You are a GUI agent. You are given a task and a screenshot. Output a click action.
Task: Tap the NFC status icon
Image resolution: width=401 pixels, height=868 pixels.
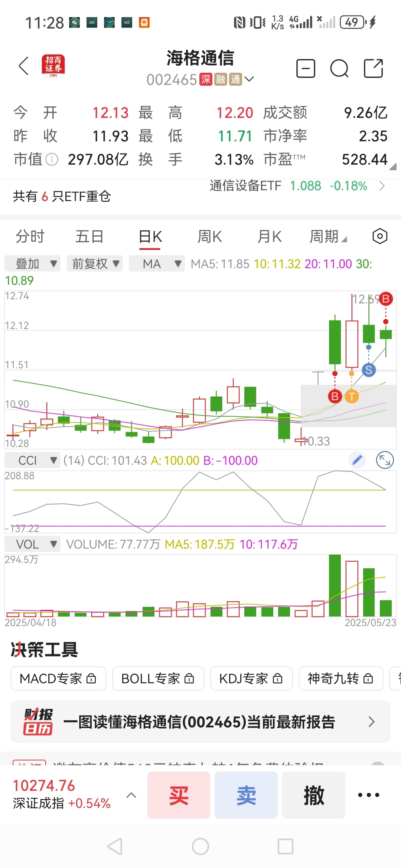[239, 23]
